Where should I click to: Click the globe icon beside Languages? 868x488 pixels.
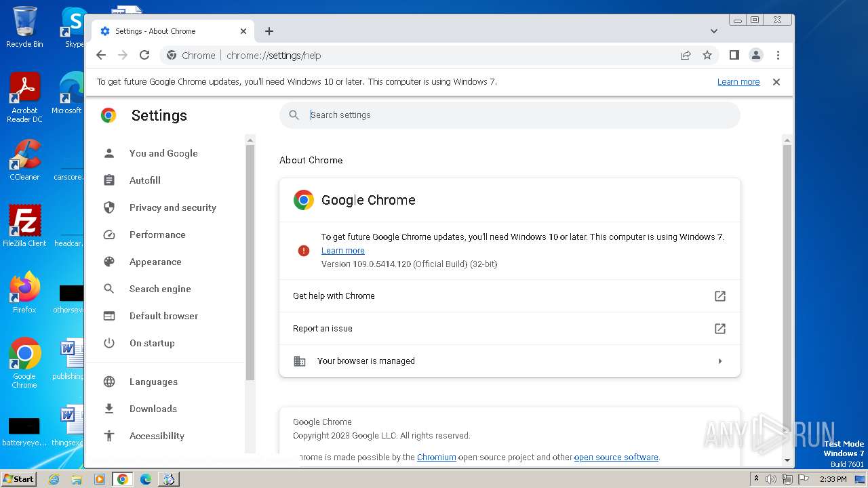click(109, 382)
